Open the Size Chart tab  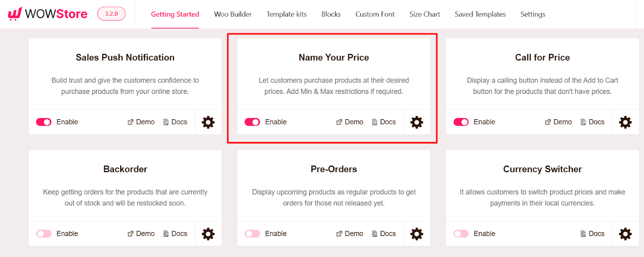coord(424,14)
